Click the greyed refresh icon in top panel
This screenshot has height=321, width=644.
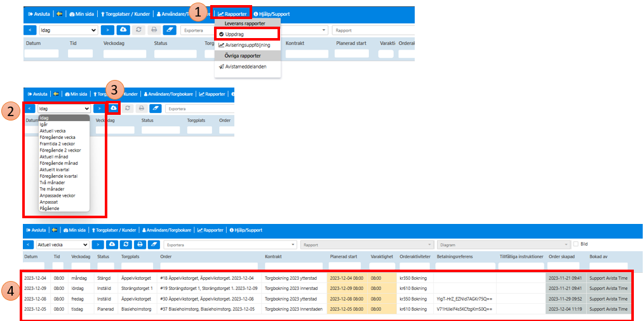139,30
